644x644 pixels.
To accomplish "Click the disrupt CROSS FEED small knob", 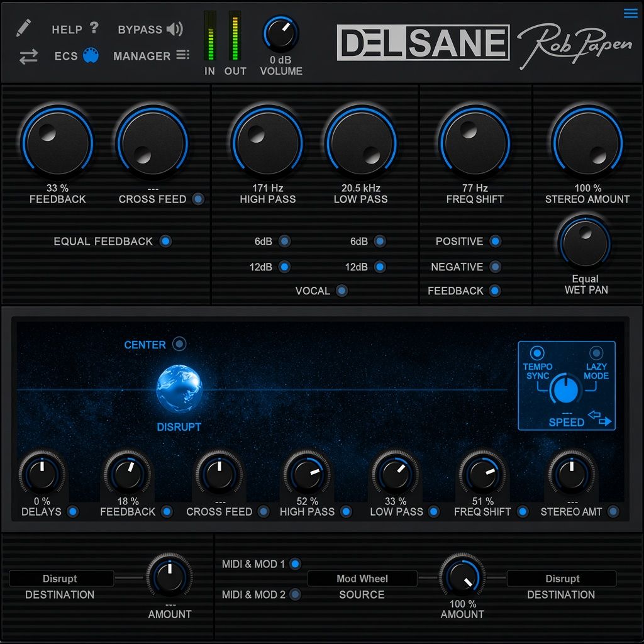I will (x=219, y=474).
